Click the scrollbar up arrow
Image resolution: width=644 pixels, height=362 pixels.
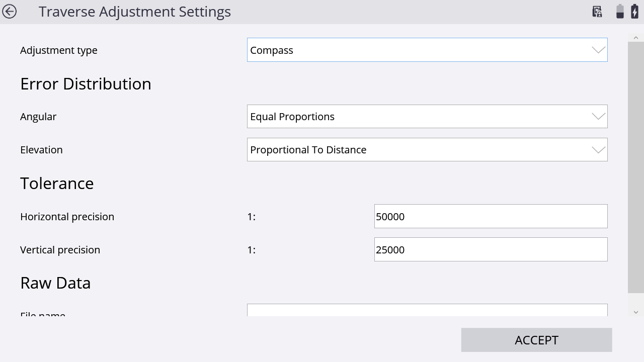(x=636, y=38)
